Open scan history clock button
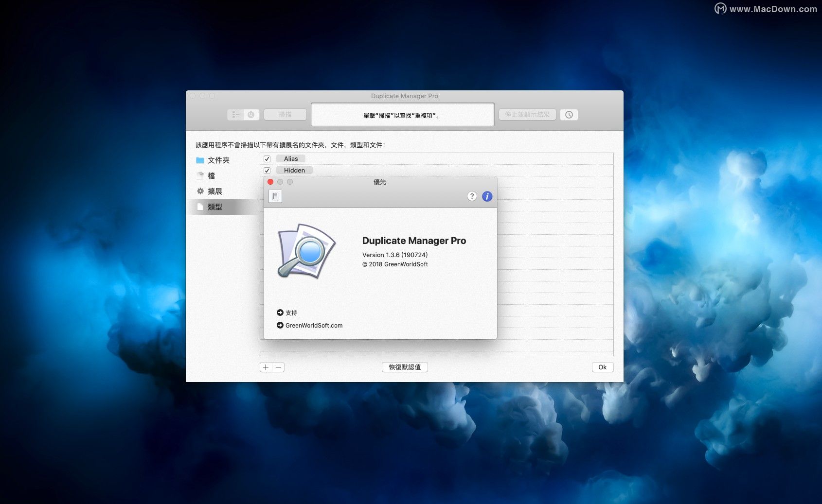Screen dimensions: 822x504 (569, 115)
